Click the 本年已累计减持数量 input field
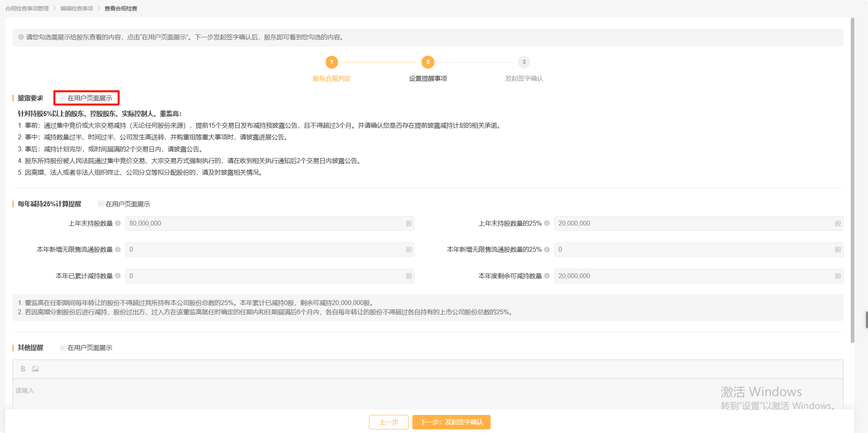The width and height of the screenshot is (868, 433). pyautogui.click(x=269, y=276)
